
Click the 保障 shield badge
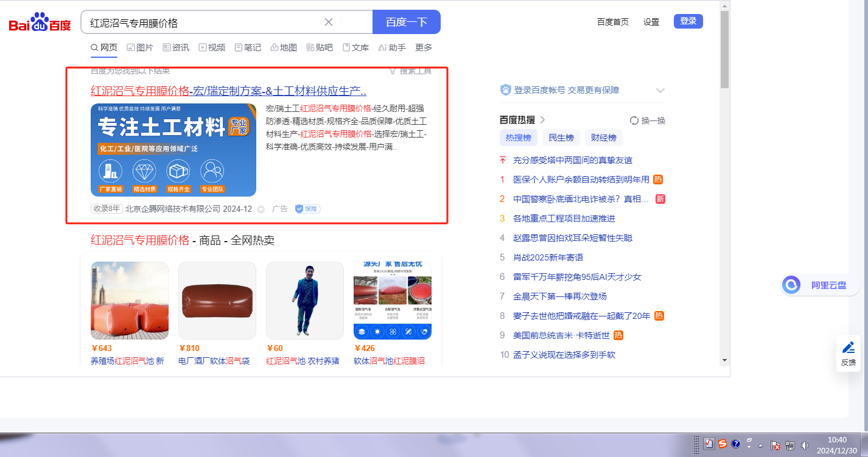308,209
